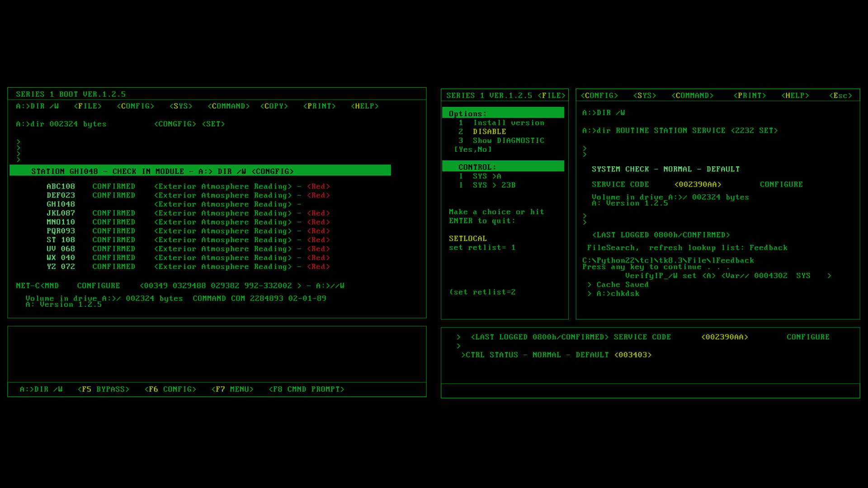The width and height of the screenshot is (868, 488).
Task: Open <HELP> in the right panel menu
Action: click(795, 96)
